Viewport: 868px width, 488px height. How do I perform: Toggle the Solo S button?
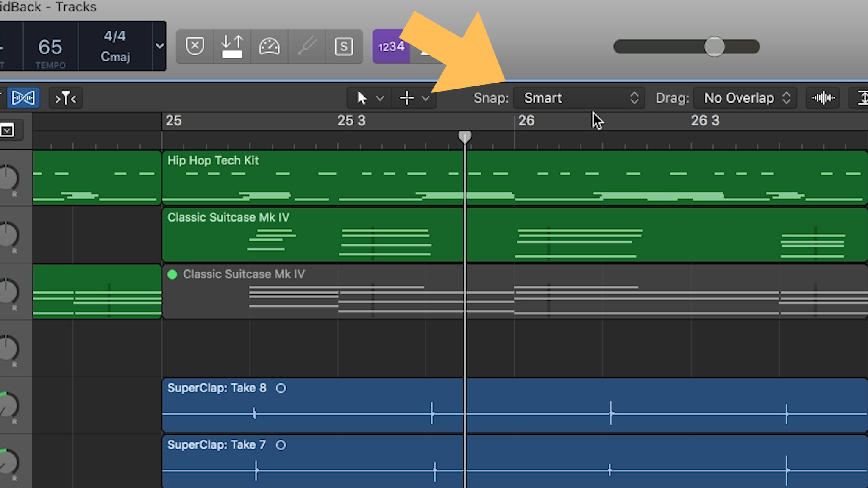click(344, 46)
